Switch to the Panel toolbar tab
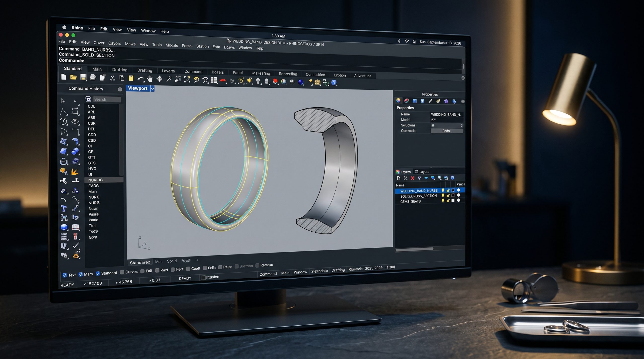Viewport: 644px width, 359px height. pos(237,73)
